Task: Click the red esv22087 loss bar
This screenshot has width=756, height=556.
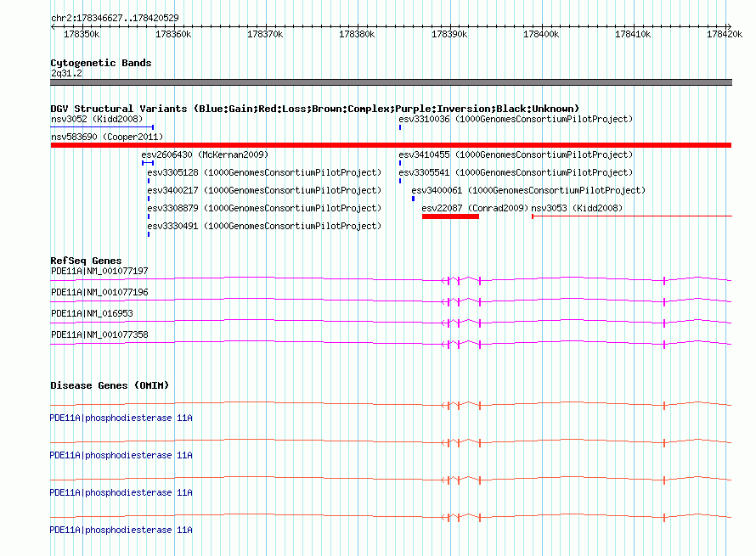Action: click(450, 216)
